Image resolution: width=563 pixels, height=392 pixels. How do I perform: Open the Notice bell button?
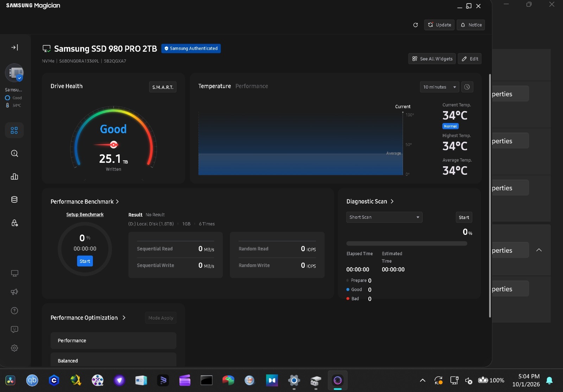coord(471,25)
